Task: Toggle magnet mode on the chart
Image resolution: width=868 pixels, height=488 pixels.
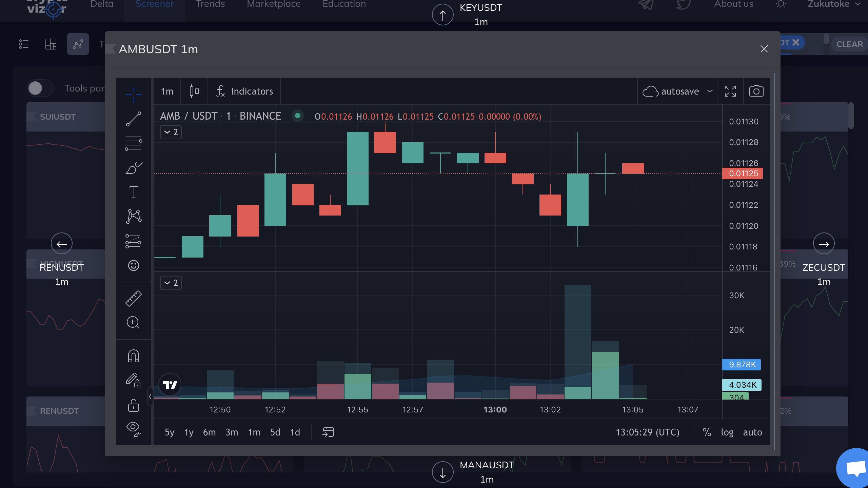Action: pyautogui.click(x=134, y=356)
